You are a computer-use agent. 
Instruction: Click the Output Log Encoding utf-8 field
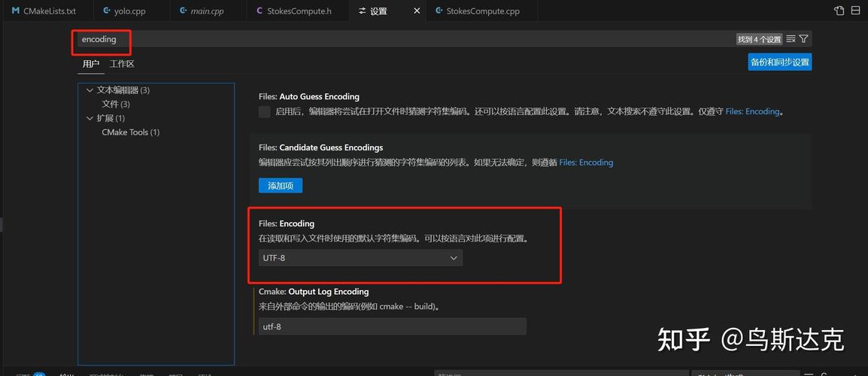392,326
